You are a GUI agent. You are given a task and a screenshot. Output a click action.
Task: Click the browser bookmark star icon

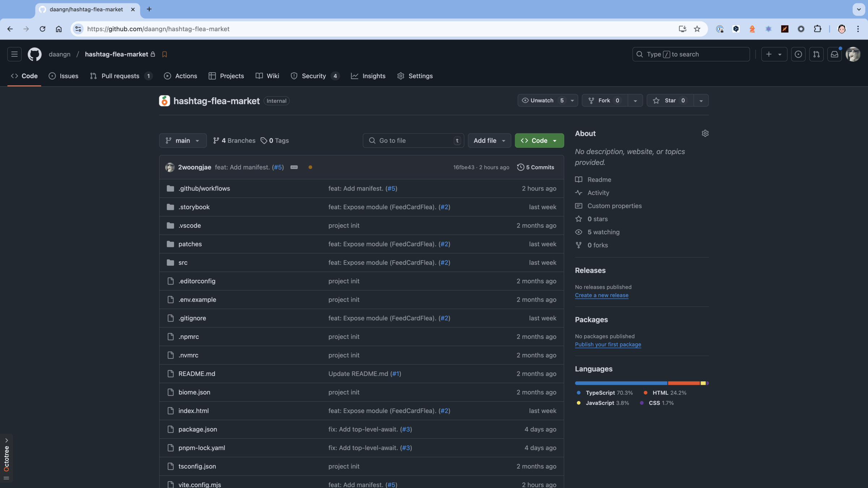tap(697, 29)
